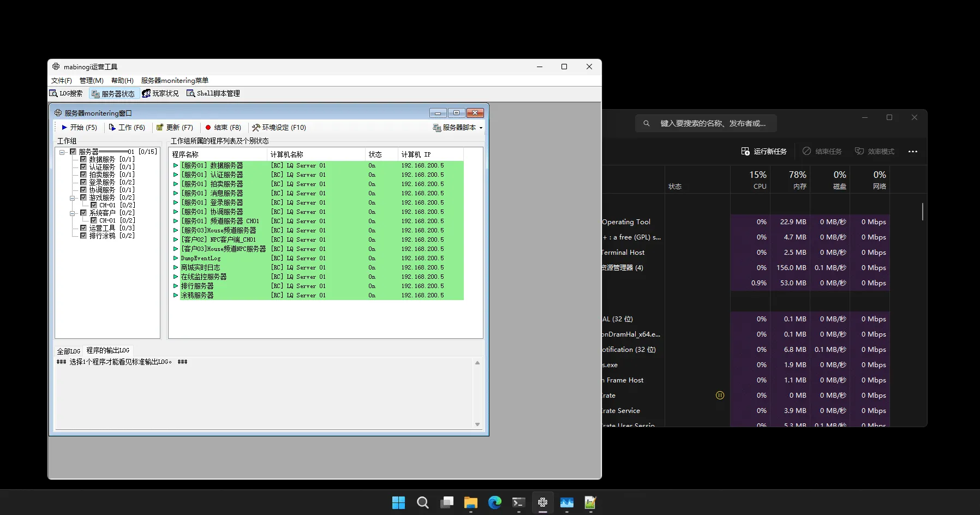The image size is (980, 515).
Task: Uncheck the 认证服务 checkbox
Action: (83, 167)
